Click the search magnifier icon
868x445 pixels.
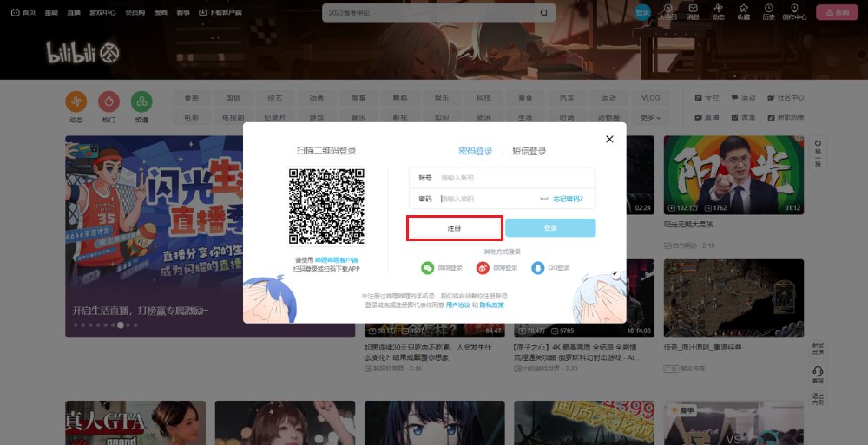click(544, 13)
